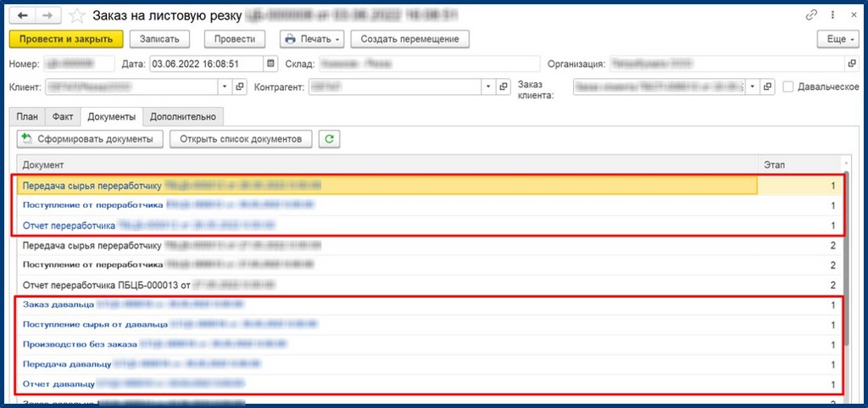The image size is (868, 408).
Task: Open the blue Отчет переработчика row of stage 1
Action: (429, 226)
